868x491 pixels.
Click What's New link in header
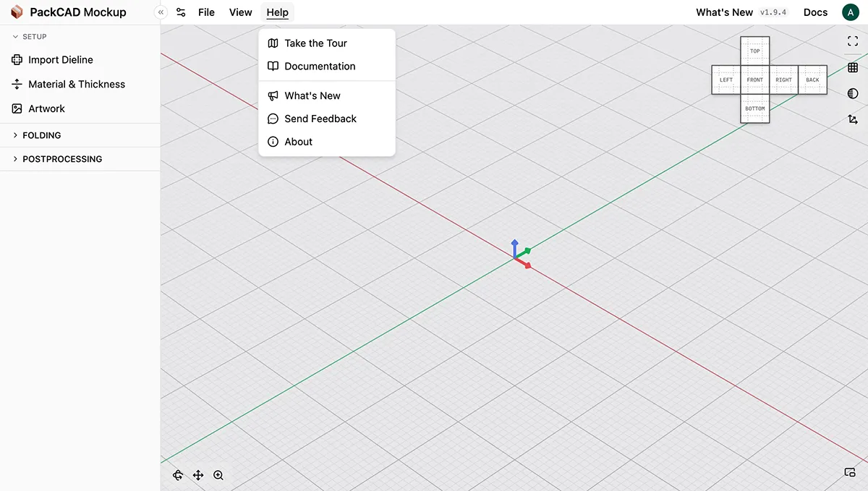724,12
